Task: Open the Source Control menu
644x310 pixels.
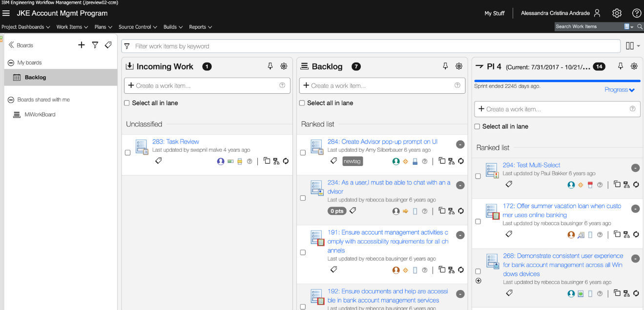Action: (137, 27)
